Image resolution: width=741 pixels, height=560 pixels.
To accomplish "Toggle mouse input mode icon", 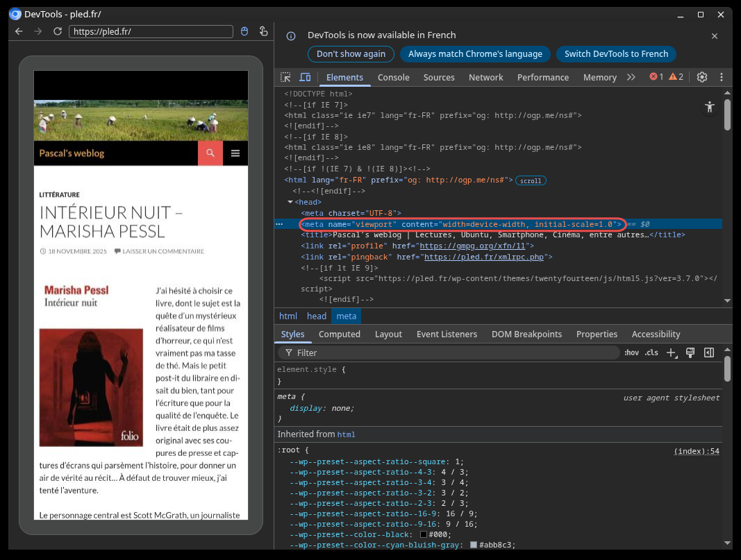I will [x=244, y=31].
